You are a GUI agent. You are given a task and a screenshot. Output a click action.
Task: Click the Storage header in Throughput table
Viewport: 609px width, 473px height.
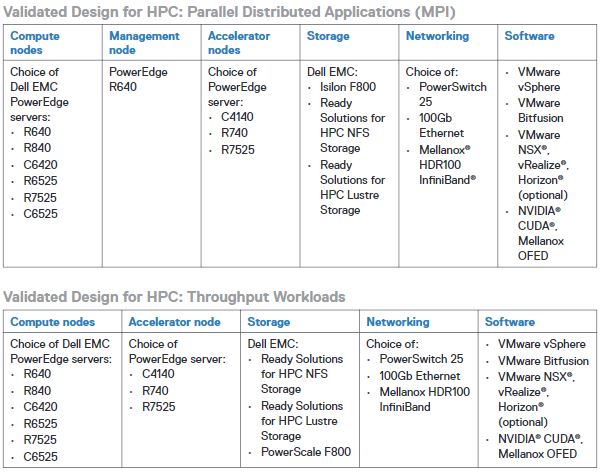coord(269,322)
